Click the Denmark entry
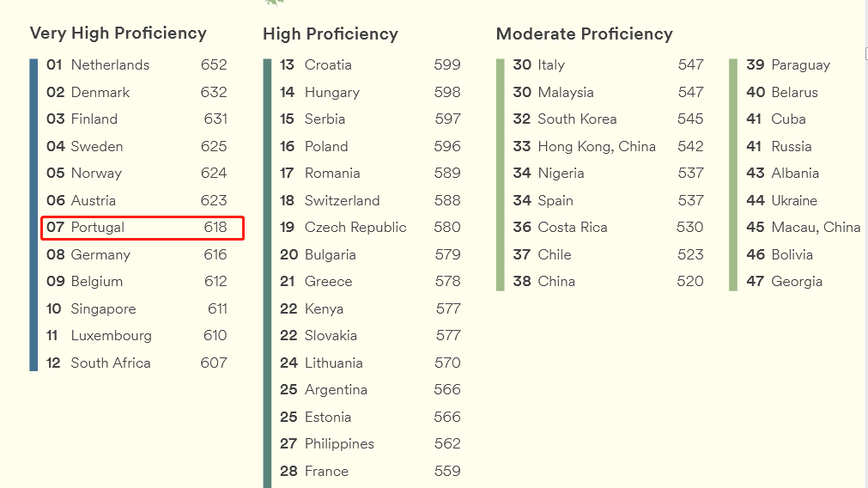 pyautogui.click(x=100, y=92)
